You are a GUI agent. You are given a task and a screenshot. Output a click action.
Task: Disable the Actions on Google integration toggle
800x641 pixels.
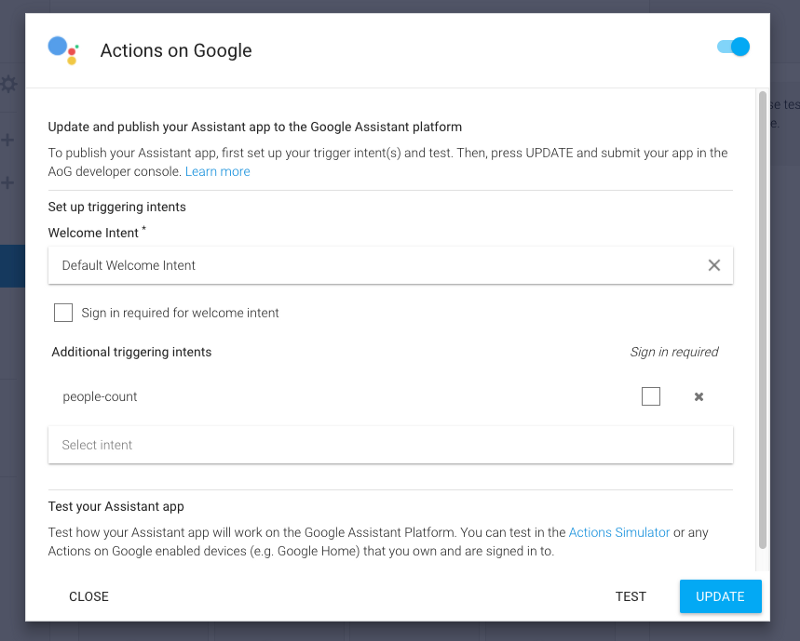point(733,47)
